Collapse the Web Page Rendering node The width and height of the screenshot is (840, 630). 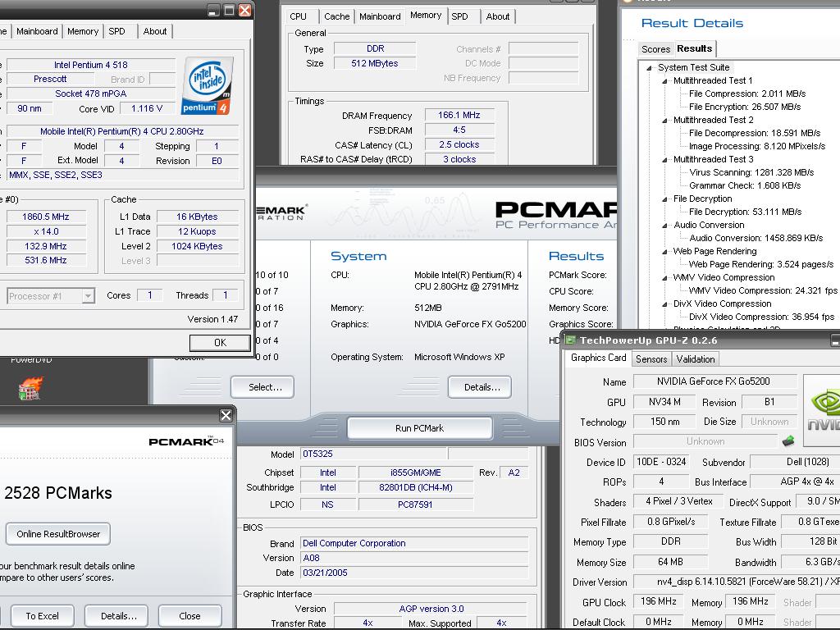coord(664,251)
